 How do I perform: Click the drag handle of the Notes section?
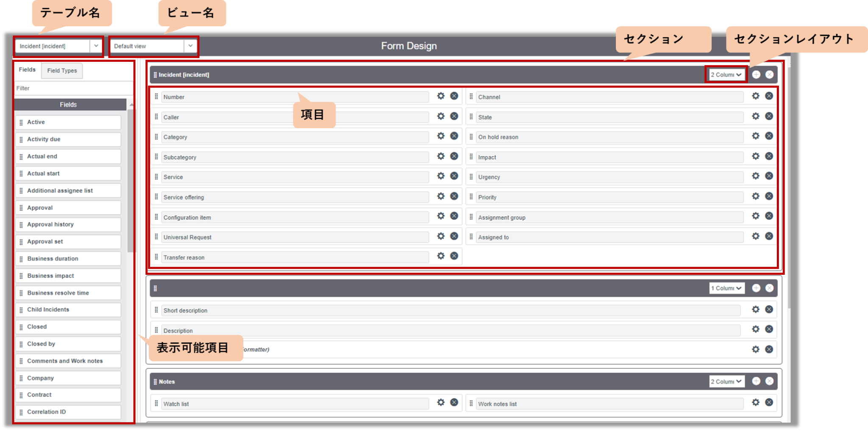pyautogui.click(x=155, y=381)
